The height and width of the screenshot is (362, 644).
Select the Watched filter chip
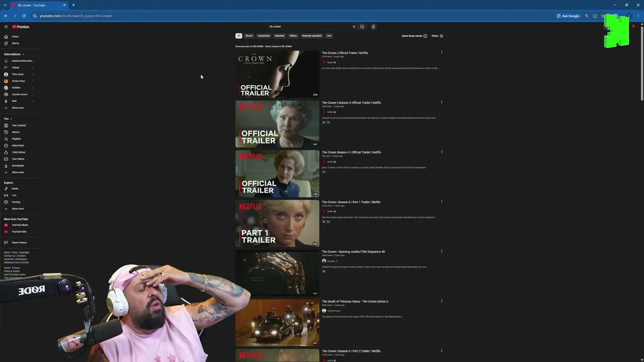[x=279, y=36]
